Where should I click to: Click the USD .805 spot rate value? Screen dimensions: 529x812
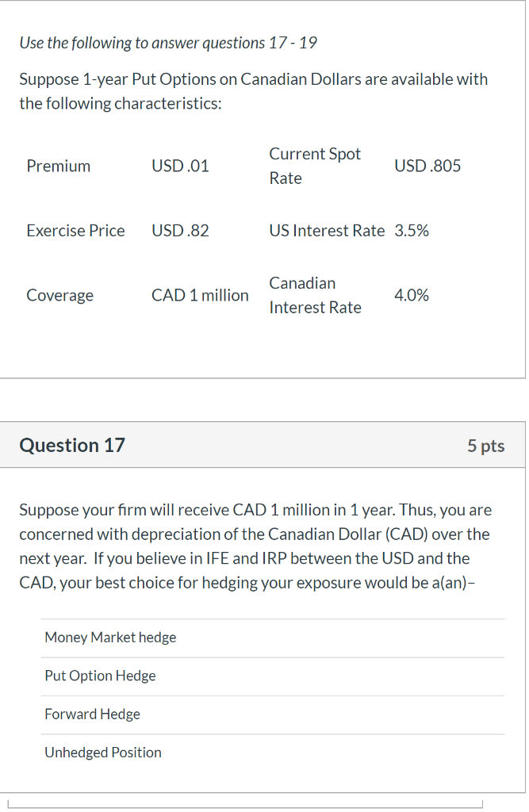click(427, 166)
